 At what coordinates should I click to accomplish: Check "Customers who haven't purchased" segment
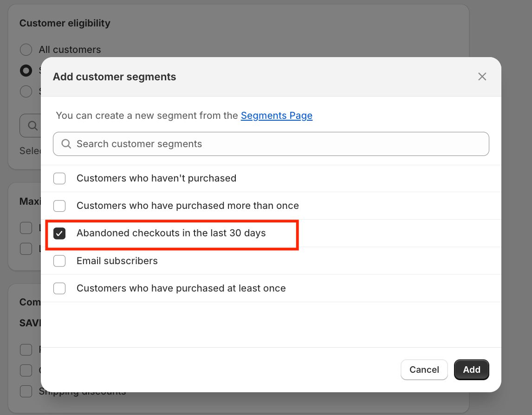click(x=59, y=178)
